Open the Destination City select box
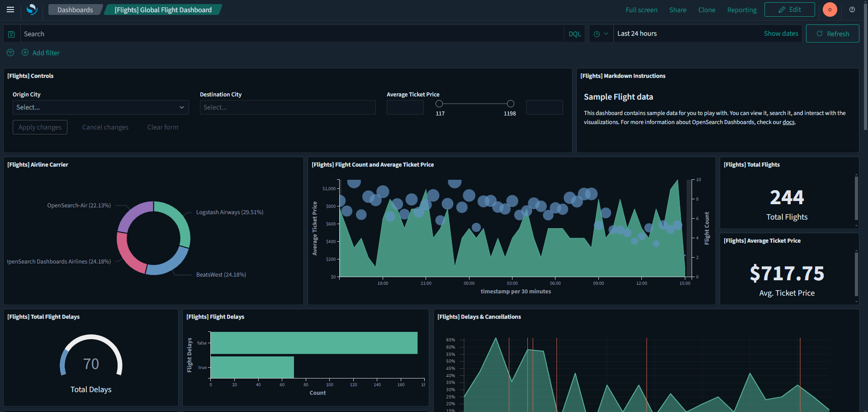The height and width of the screenshot is (412, 868). coord(288,107)
